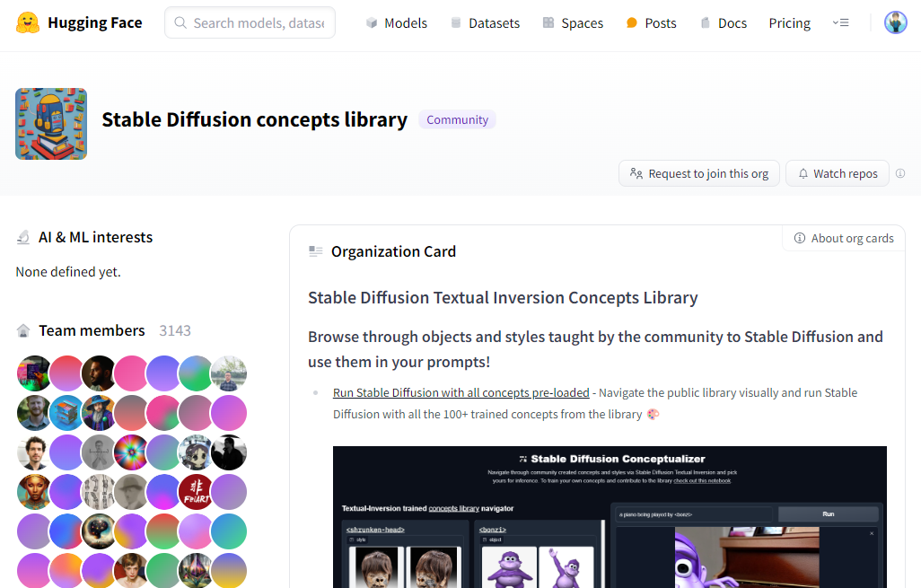Click the Team members heading
The width and height of the screenshot is (921, 588).
(x=92, y=330)
